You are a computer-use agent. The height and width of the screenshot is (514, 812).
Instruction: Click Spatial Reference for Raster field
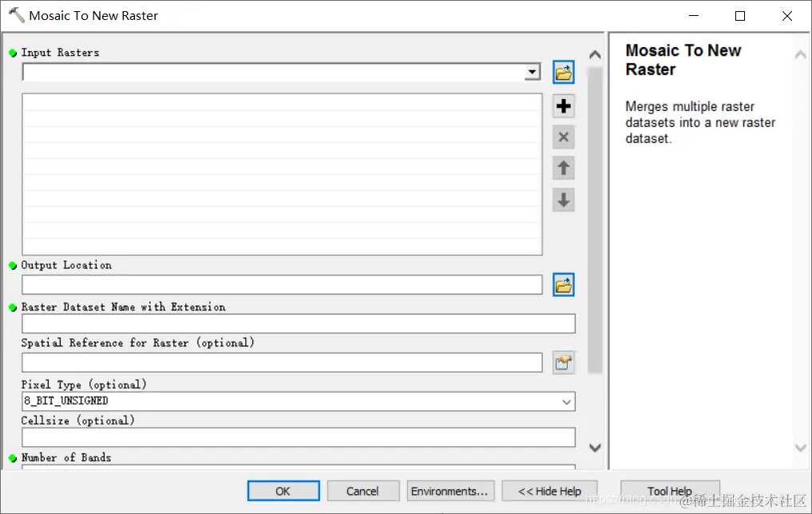point(282,362)
